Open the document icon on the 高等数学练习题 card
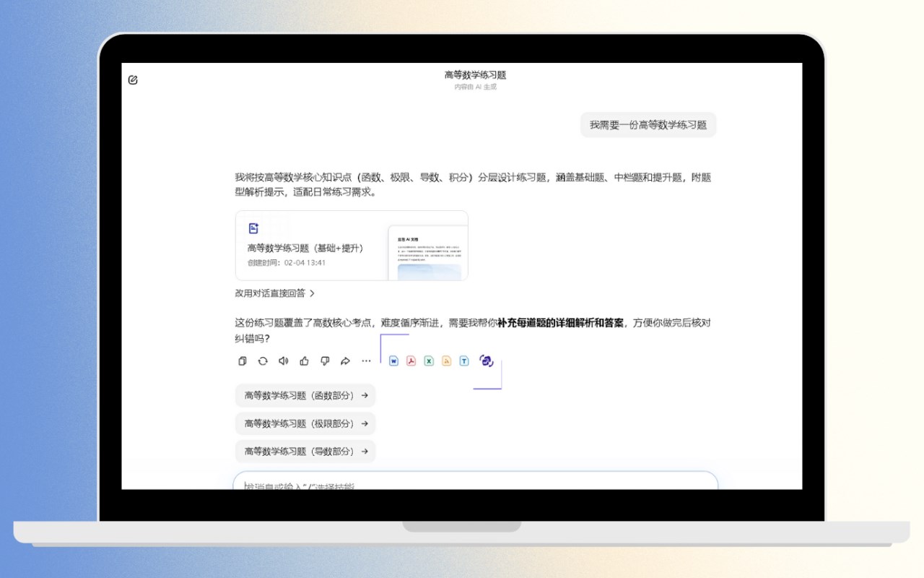Image resolution: width=924 pixels, height=578 pixels. click(253, 228)
